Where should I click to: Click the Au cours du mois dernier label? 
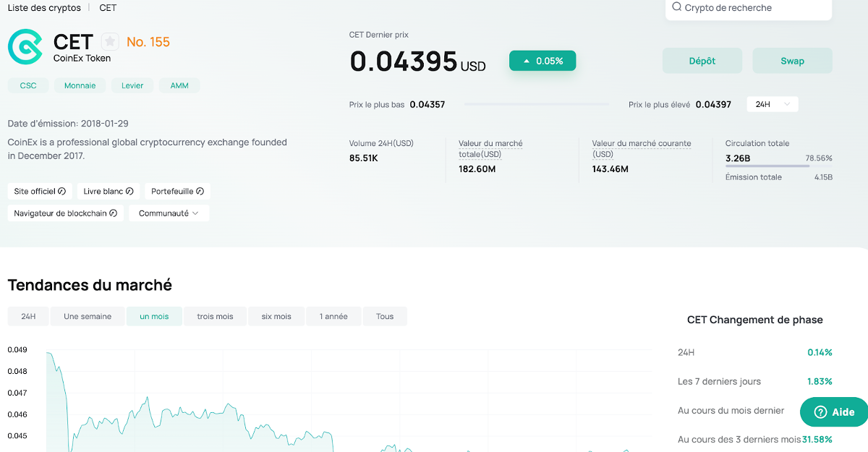(x=731, y=410)
